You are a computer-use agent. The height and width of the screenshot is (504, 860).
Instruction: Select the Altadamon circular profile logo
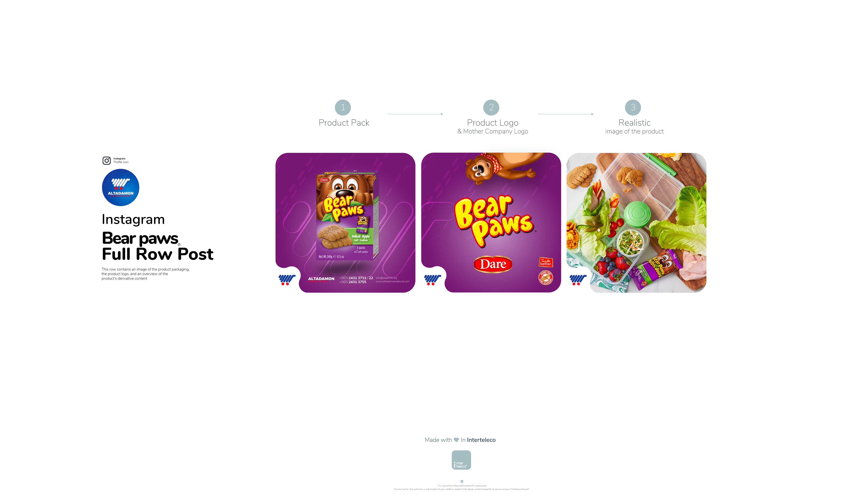120,187
